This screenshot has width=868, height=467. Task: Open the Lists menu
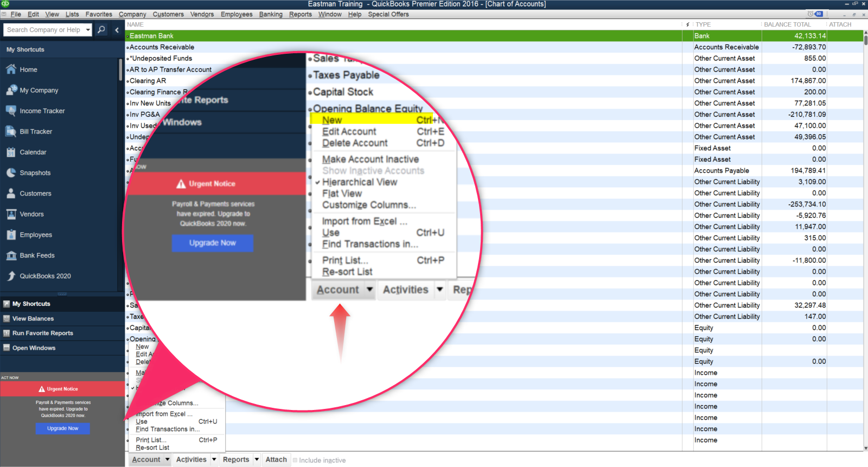[72, 14]
